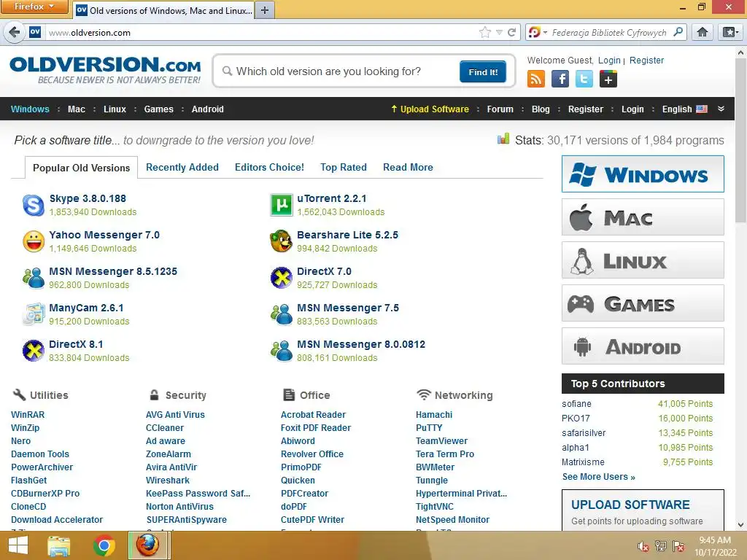This screenshot has height=560, width=747.
Task: Open the Firefox menu dropdown
Action: pos(34,7)
